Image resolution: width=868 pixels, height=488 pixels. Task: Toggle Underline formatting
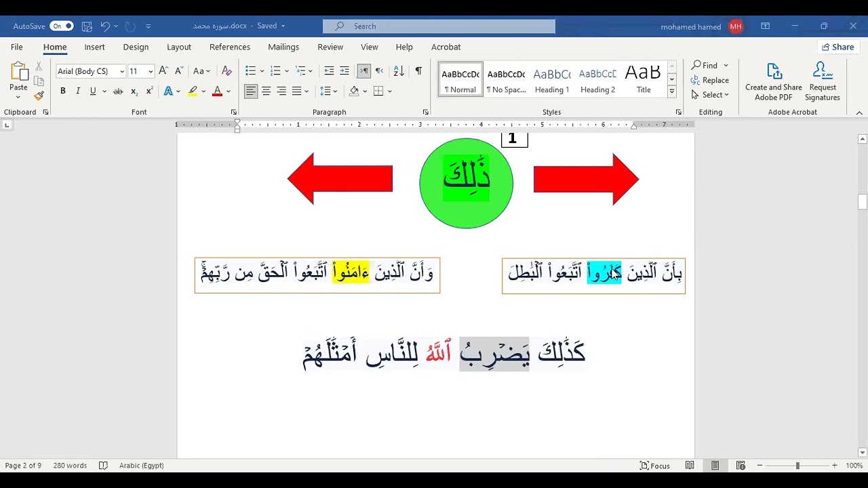93,91
